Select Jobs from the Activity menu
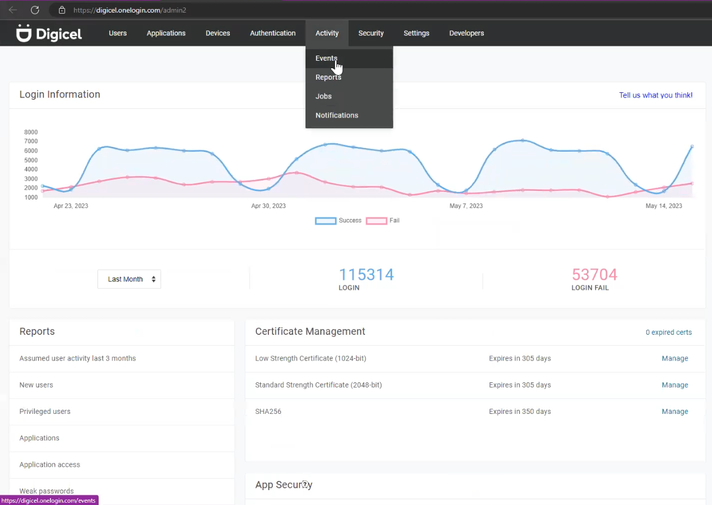Viewport: 712px width, 505px height. [x=323, y=96]
